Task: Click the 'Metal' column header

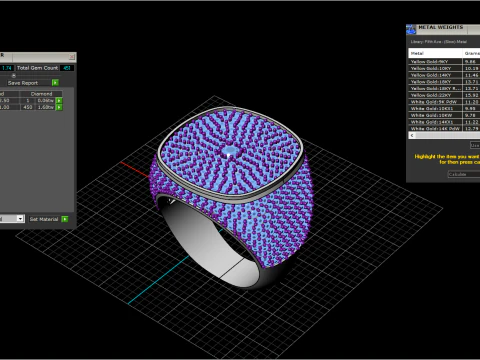Action: coord(435,53)
